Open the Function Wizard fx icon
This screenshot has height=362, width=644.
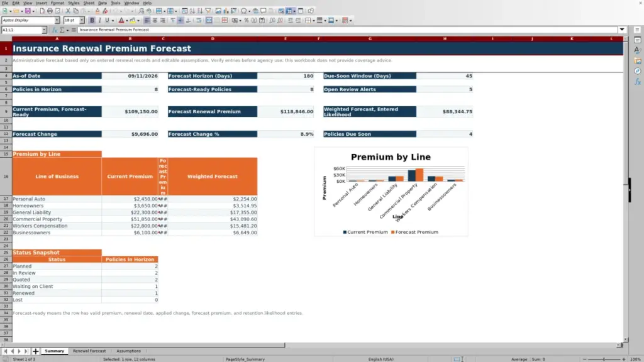55,30
